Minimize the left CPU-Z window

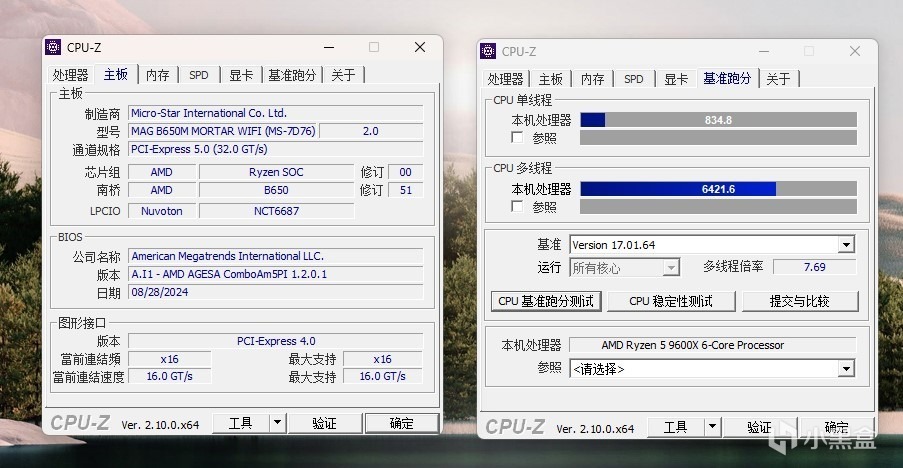tap(329, 47)
